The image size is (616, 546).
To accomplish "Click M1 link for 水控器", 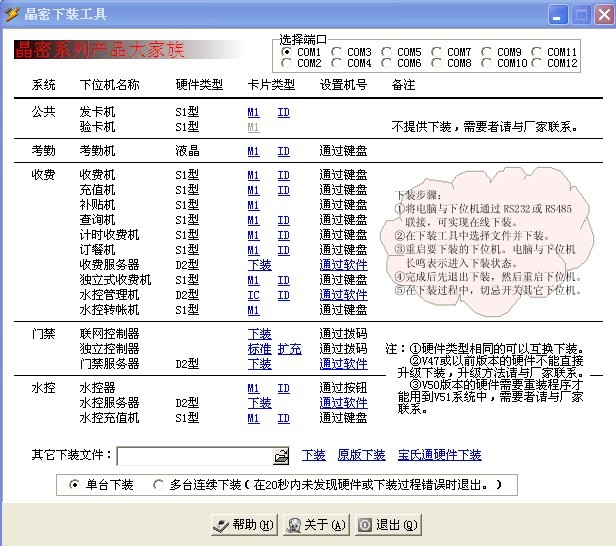I will point(253,388).
